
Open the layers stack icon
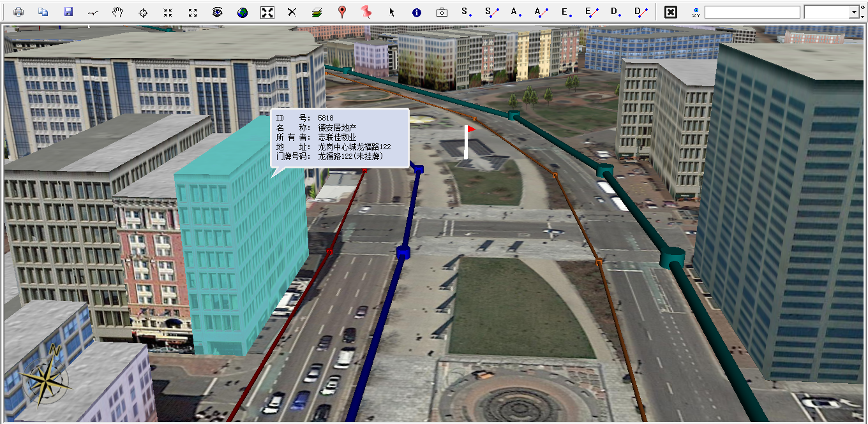click(317, 12)
